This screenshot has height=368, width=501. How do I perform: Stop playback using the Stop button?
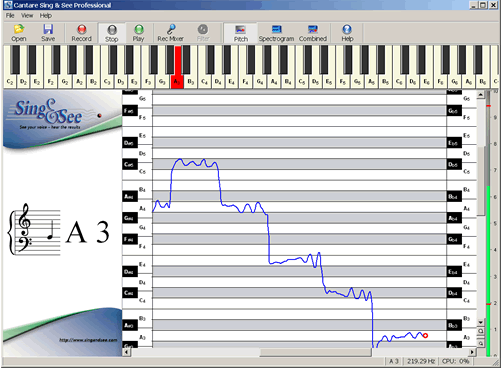(x=112, y=33)
